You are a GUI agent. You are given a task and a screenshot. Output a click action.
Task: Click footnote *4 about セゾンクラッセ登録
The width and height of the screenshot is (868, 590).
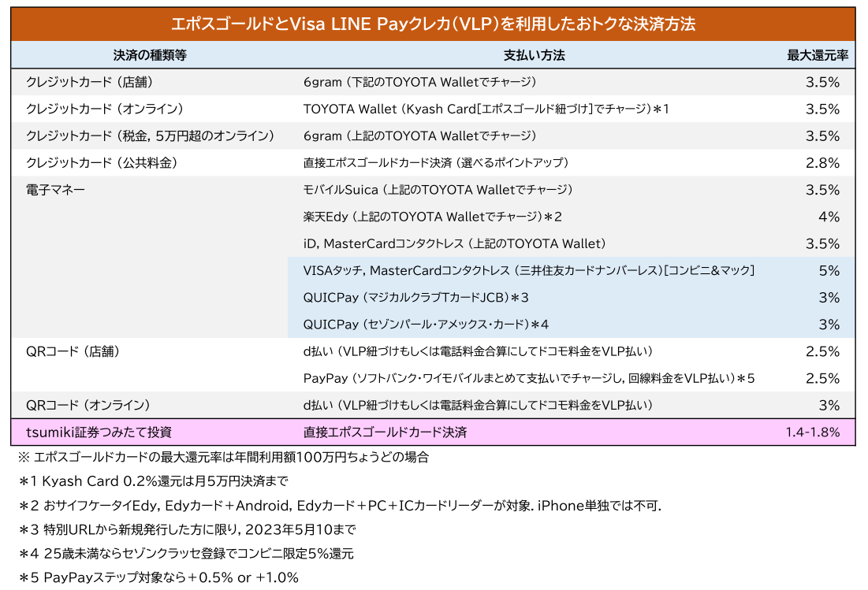(x=186, y=554)
